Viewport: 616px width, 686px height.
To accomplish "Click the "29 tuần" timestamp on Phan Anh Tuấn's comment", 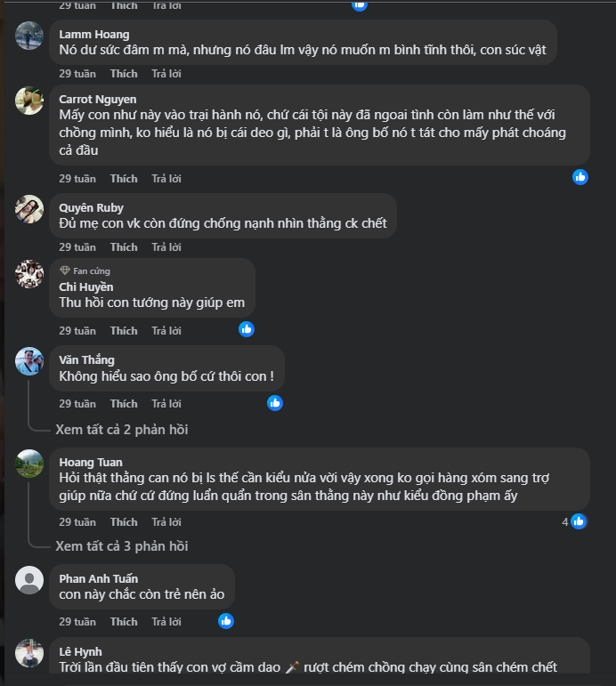I will click(77, 622).
